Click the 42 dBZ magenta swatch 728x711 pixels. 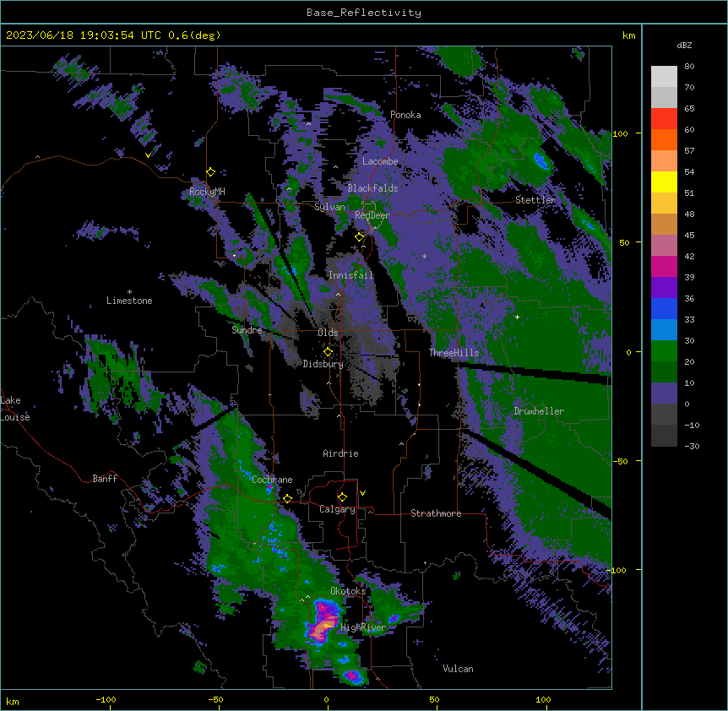click(664, 266)
